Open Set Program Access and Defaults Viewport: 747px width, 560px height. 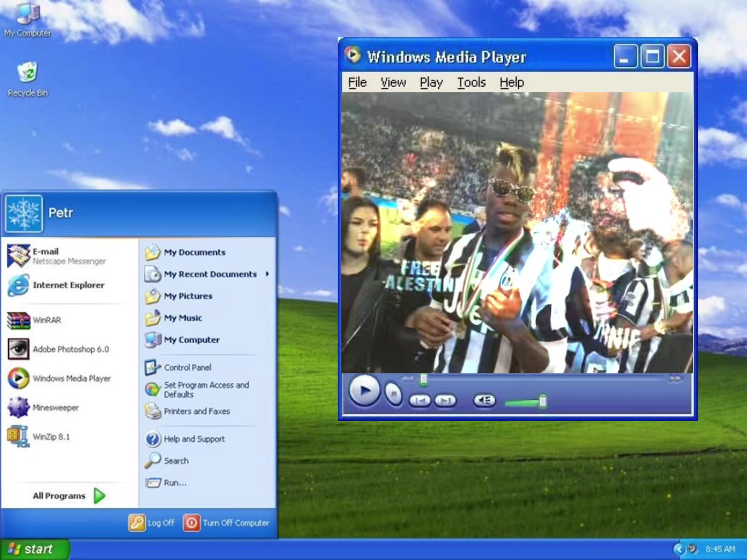tap(197, 389)
